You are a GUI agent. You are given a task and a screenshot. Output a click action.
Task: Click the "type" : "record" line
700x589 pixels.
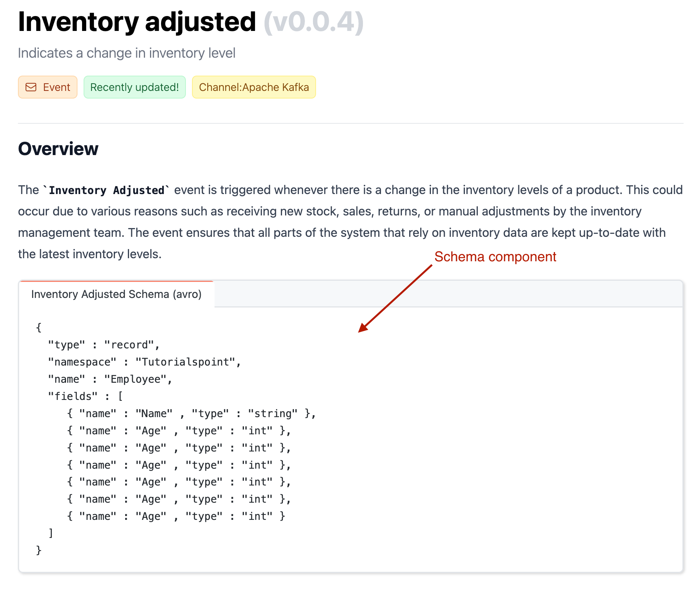coord(103,345)
